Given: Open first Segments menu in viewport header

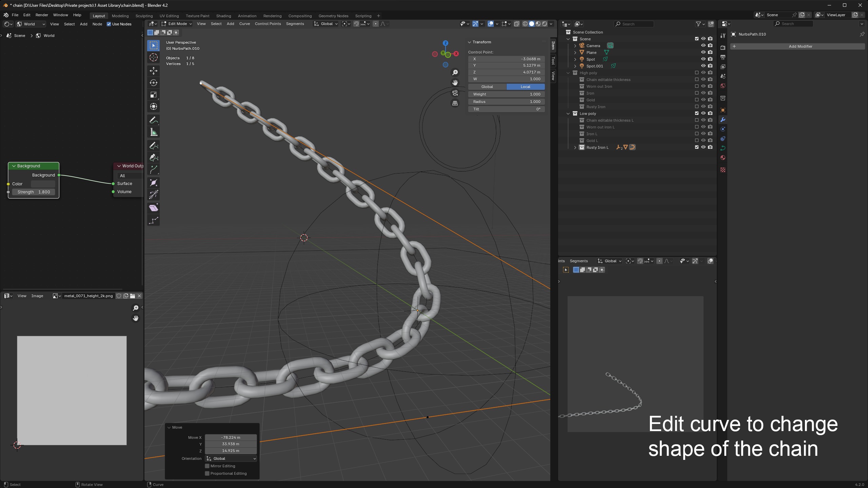Looking at the screenshot, I should coord(295,24).
